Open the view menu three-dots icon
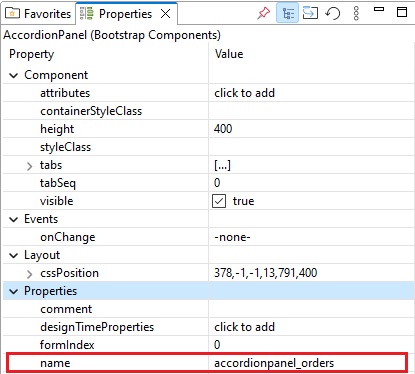Screen dimensions: 415x374 pos(356,13)
